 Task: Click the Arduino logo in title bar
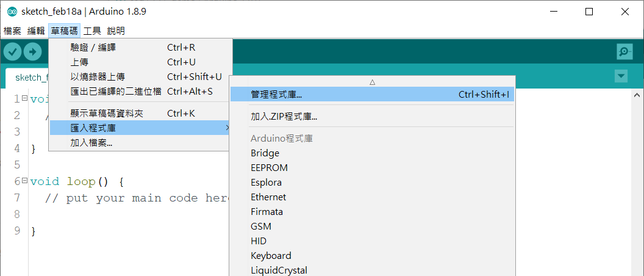coord(12,12)
